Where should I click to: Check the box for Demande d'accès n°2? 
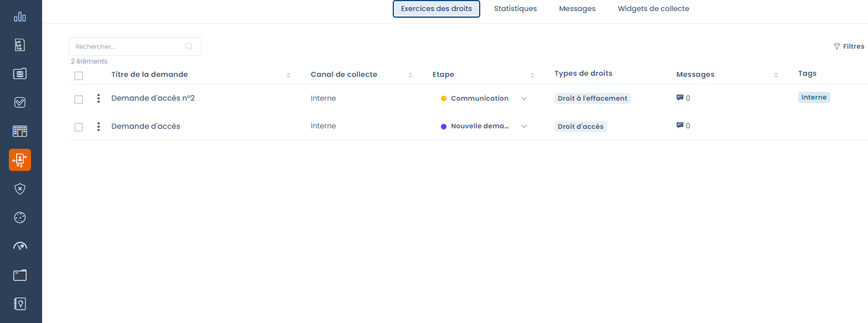point(79,100)
